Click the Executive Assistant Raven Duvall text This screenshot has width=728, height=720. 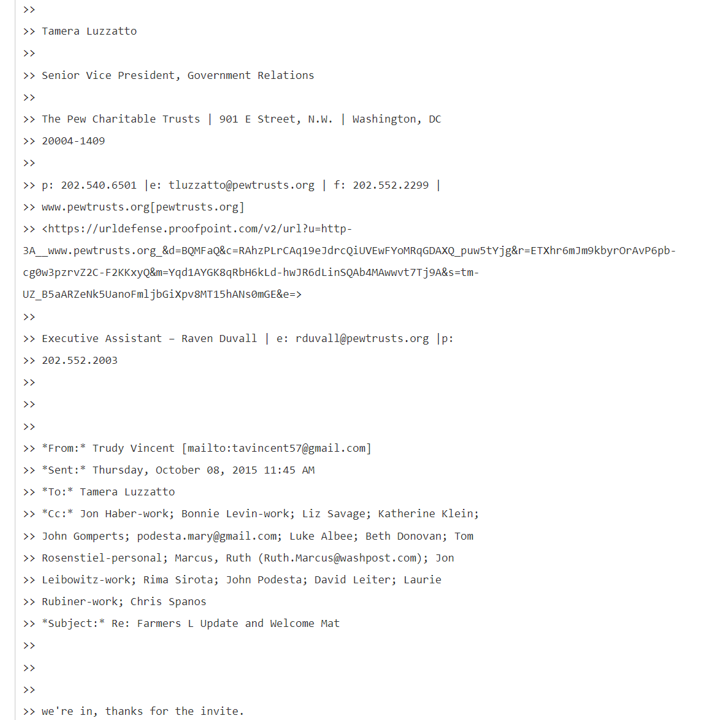coord(149,339)
